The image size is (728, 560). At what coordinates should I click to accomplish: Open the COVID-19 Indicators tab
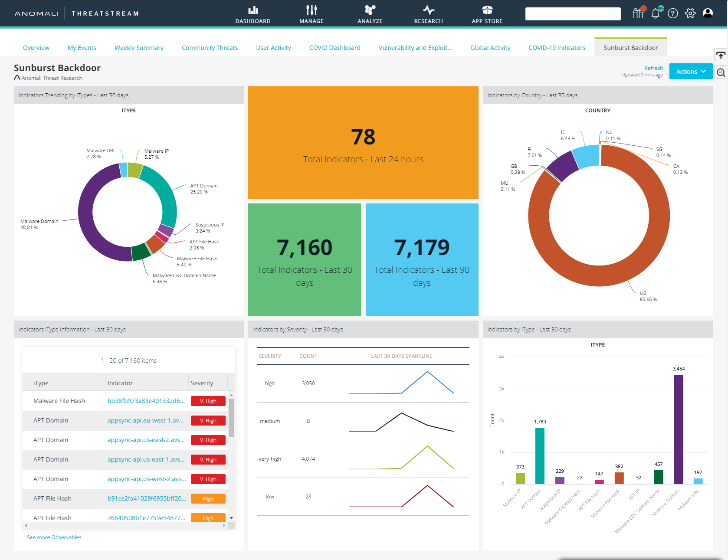(x=557, y=48)
